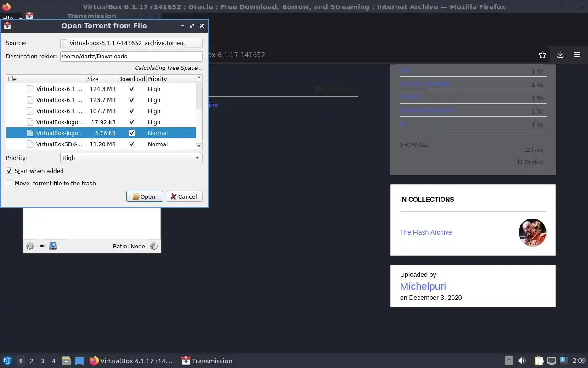This screenshot has width=588, height=368.
Task: Open the volume control in system tray
Action: (x=522, y=361)
